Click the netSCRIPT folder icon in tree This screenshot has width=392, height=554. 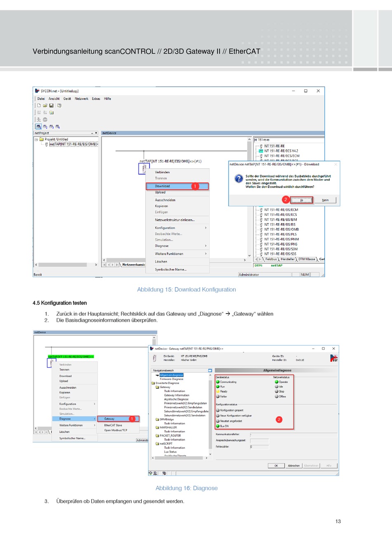click(157, 444)
